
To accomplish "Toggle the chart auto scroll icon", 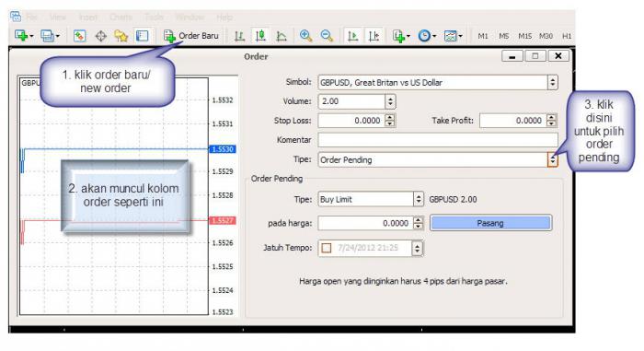I will coord(352,36).
